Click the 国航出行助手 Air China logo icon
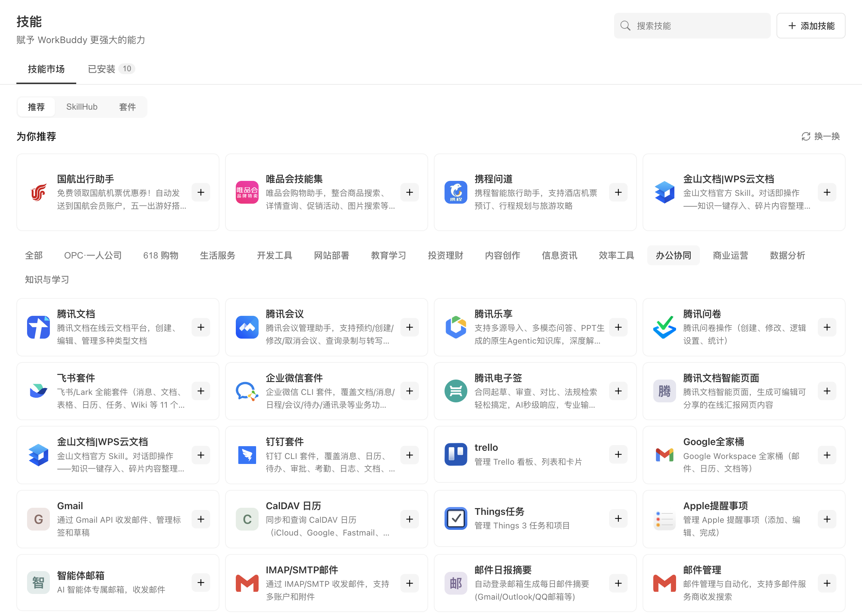This screenshot has width=862, height=616. 38,192
